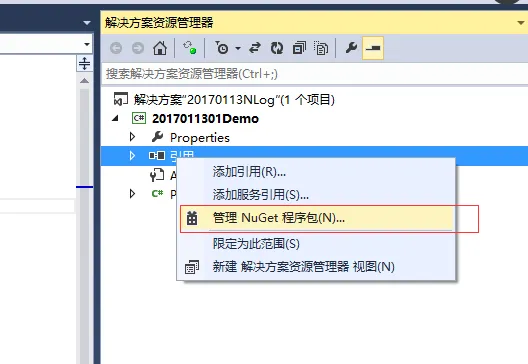Click the Properties wrench icon in tree

(x=157, y=137)
